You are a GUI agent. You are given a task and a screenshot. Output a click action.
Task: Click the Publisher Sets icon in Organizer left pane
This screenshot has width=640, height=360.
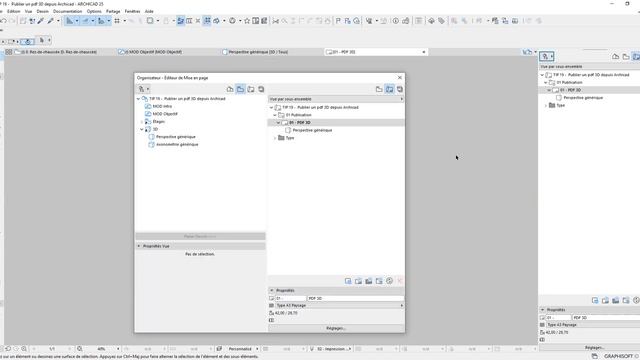coord(261,89)
